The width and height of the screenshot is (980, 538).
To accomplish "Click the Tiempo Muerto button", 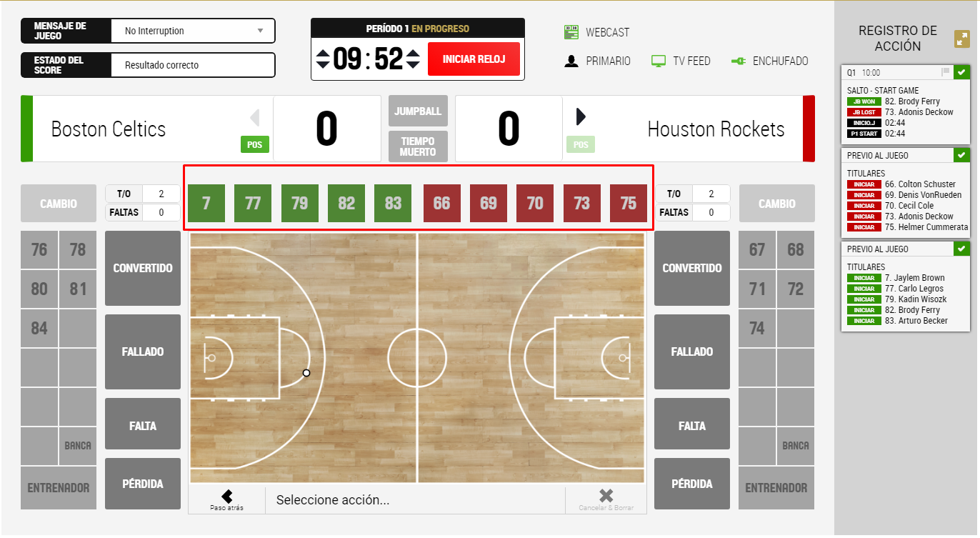I will pos(418,146).
